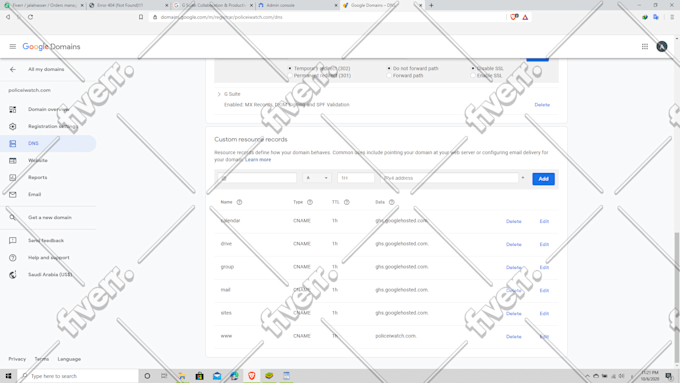Select Do not forward path option
Screen dimensions: 680x383
click(389, 69)
